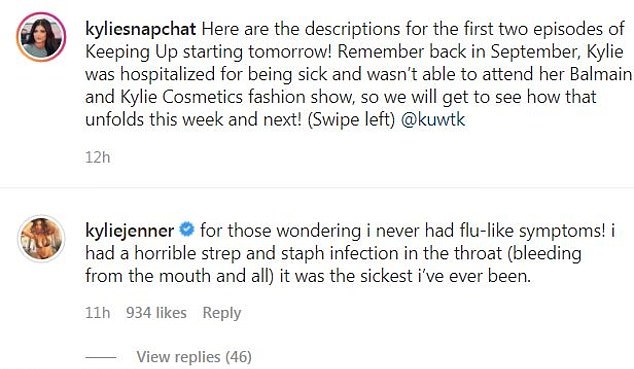Expand View replies (46) under kyliejenner's comment

coord(194,357)
